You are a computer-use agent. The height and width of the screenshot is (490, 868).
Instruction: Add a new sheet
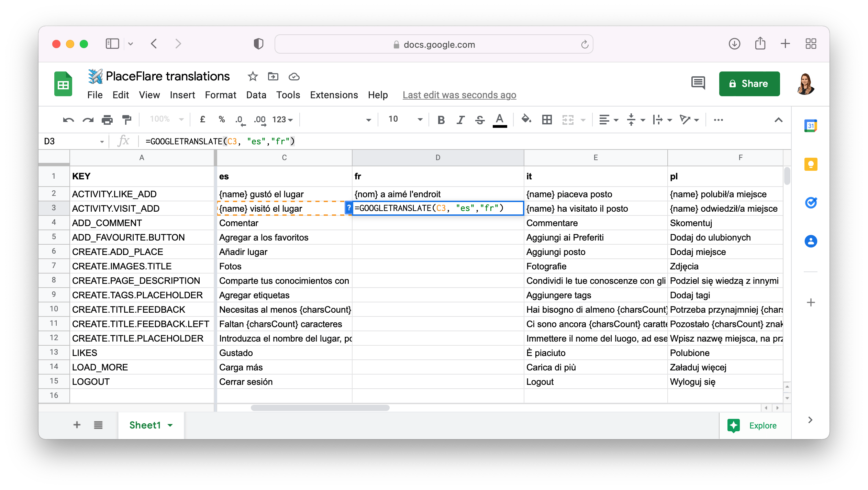tap(77, 425)
